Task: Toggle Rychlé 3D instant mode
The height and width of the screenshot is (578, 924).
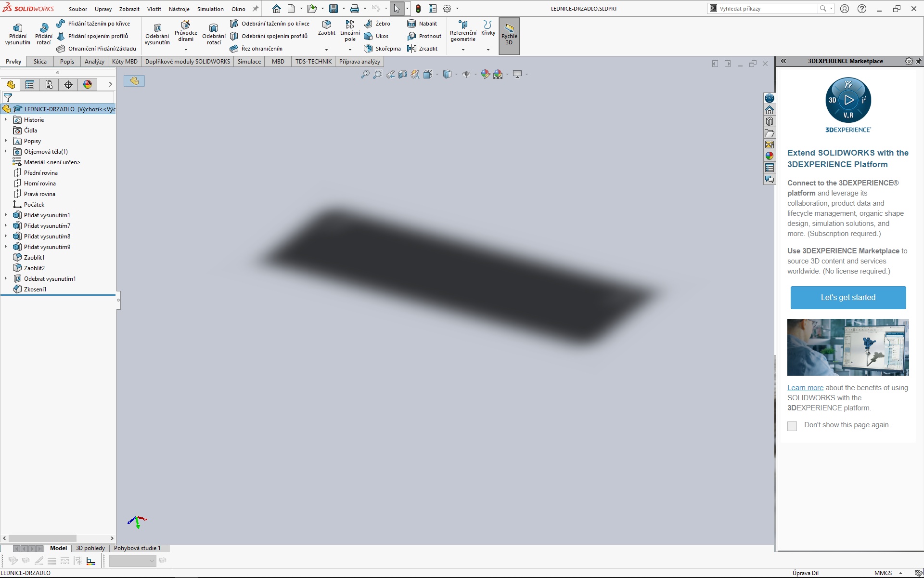Action: tap(509, 35)
